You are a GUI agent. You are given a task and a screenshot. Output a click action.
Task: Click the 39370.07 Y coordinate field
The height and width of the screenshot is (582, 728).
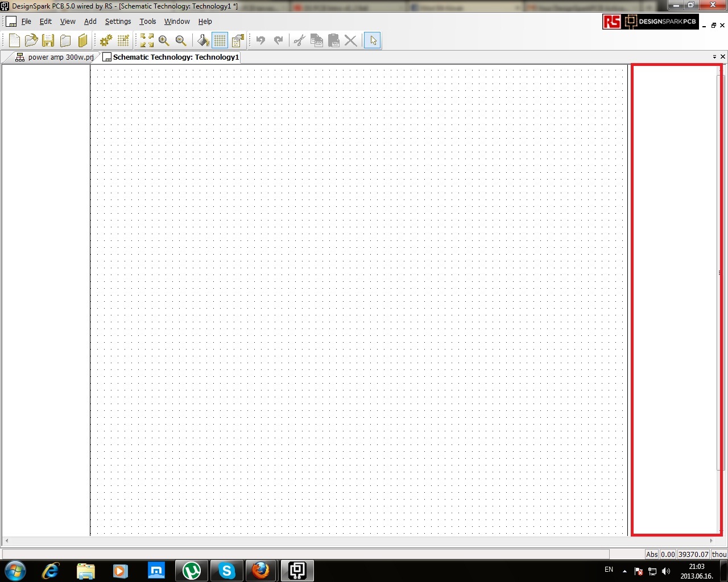click(x=693, y=554)
